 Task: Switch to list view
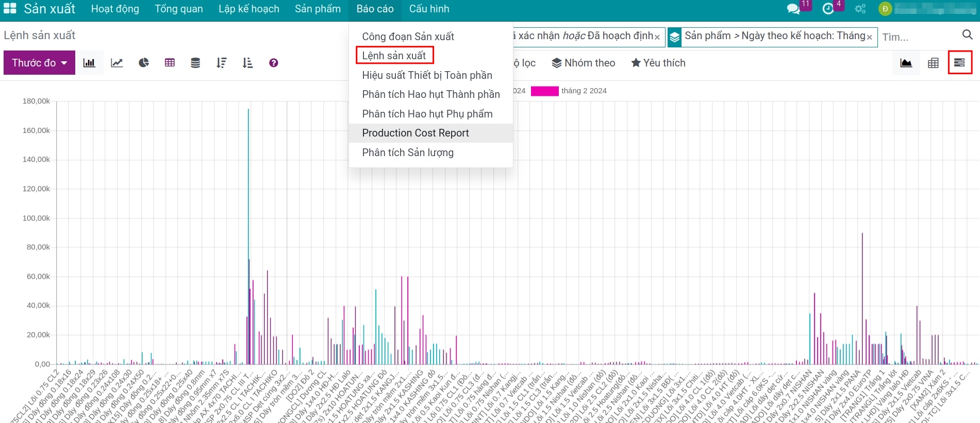click(x=960, y=63)
